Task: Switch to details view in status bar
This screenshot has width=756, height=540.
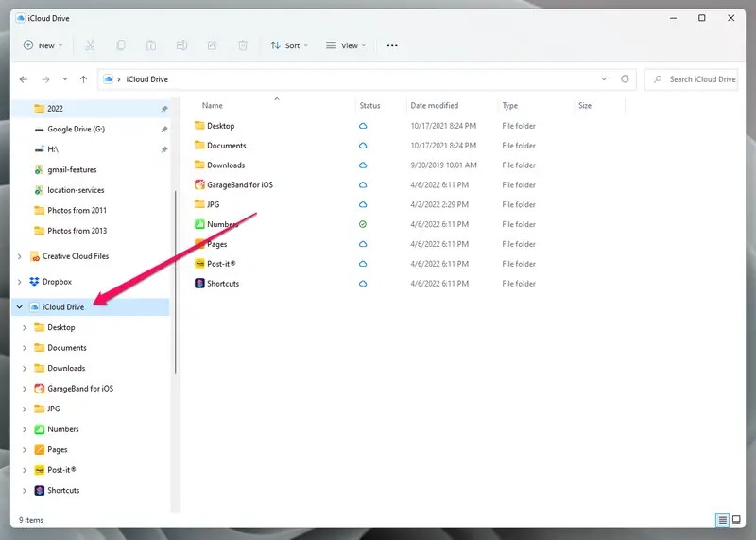Action: pyautogui.click(x=723, y=520)
